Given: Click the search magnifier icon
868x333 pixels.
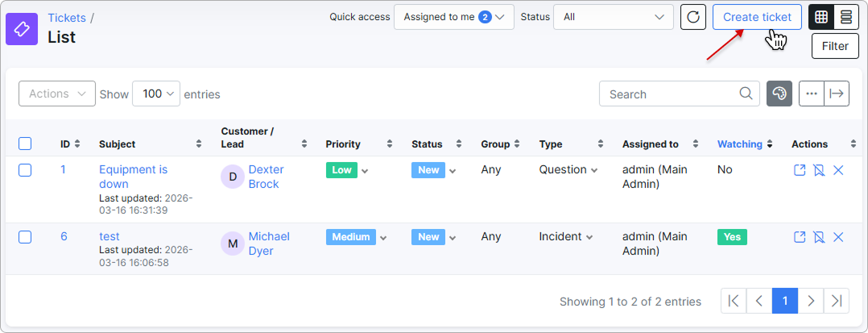Looking at the screenshot, I should point(746,94).
